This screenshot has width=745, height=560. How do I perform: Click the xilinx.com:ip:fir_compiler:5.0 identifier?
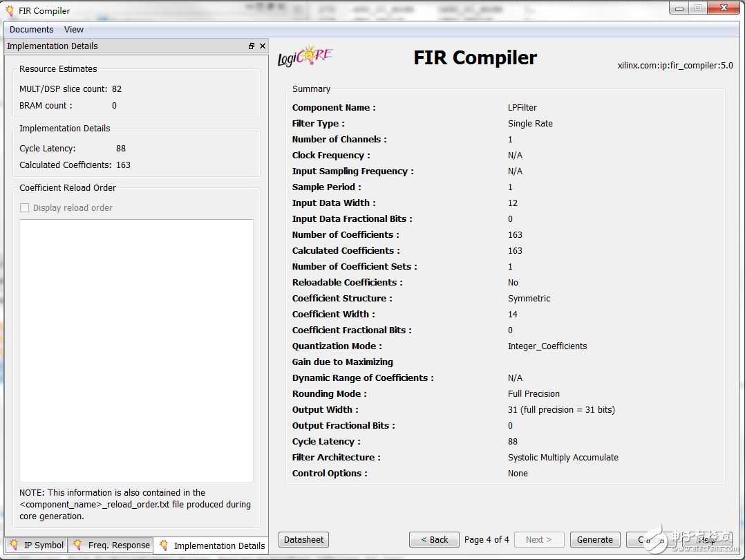pyautogui.click(x=675, y=66)
